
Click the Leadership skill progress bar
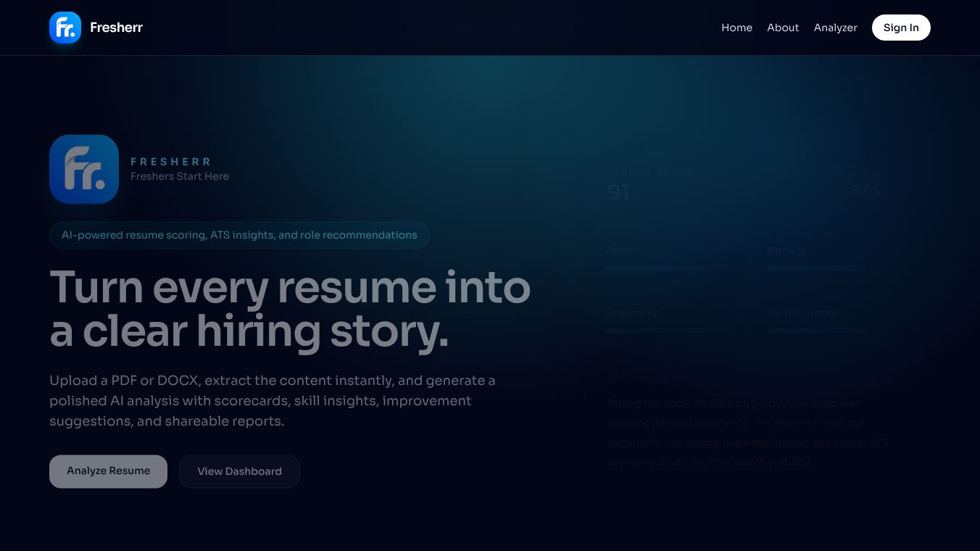click(654, 331)
